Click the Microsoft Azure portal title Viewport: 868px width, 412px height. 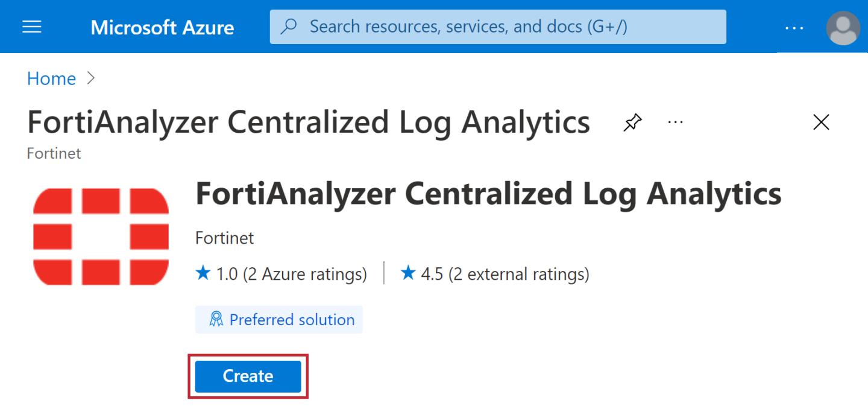pos(162,27)
